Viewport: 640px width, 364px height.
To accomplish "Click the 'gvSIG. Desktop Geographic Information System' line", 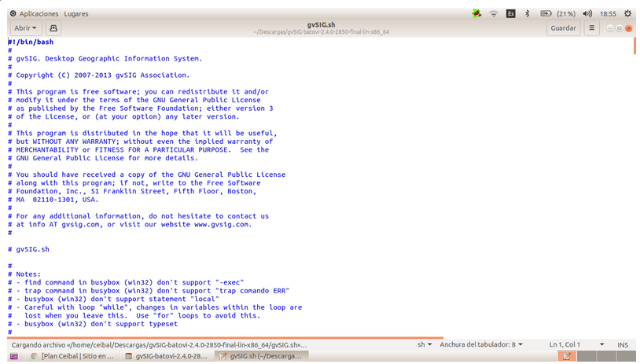I will click(x=105, y=59).
